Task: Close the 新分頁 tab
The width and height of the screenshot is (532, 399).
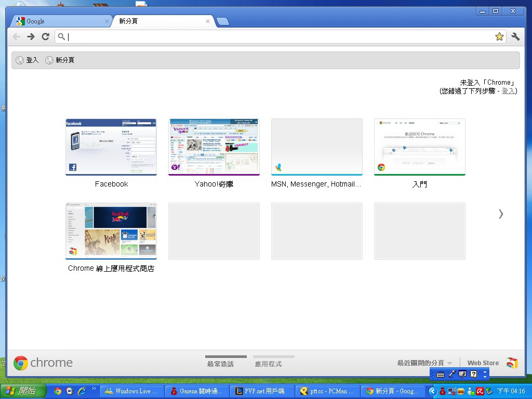Action: click(208, 21)
